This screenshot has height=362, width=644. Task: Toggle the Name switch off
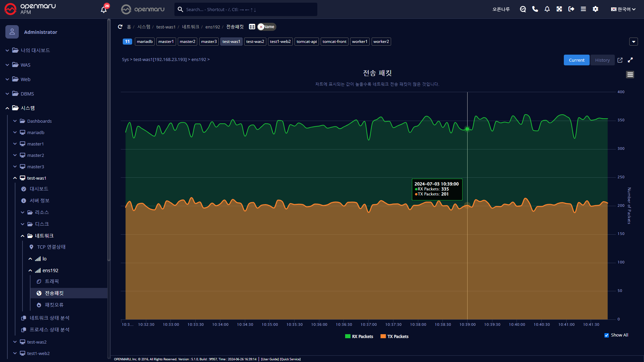(x=267, y=27)
